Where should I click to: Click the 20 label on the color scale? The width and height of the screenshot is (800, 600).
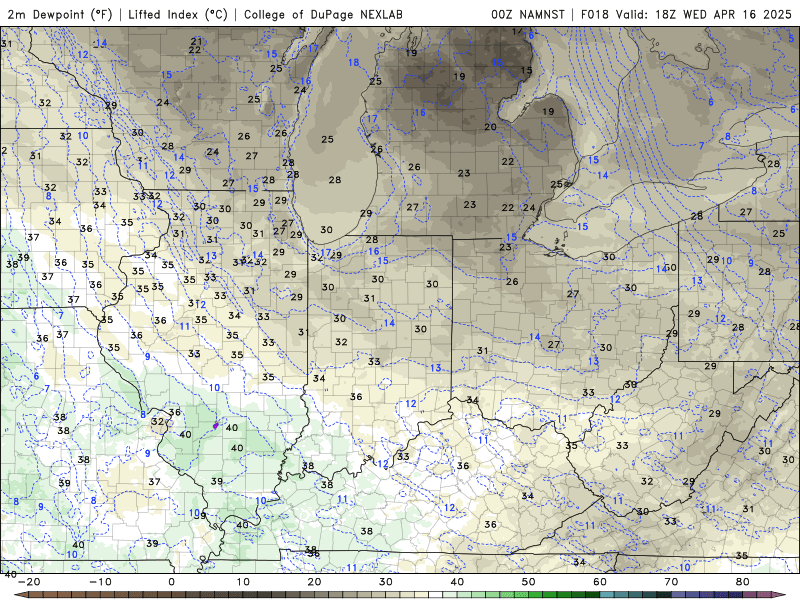pyautogui.click(x=314, y=582)
